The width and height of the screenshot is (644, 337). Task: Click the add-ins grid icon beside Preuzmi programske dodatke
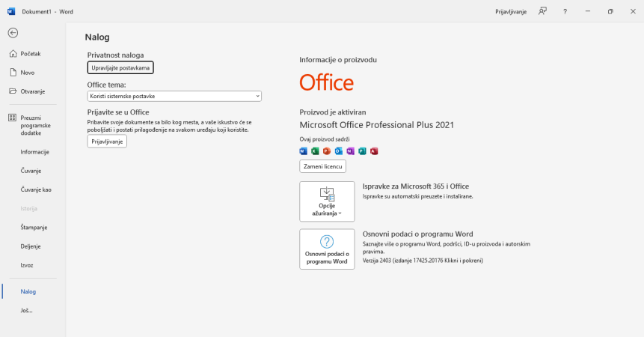[x=12, y=118]
